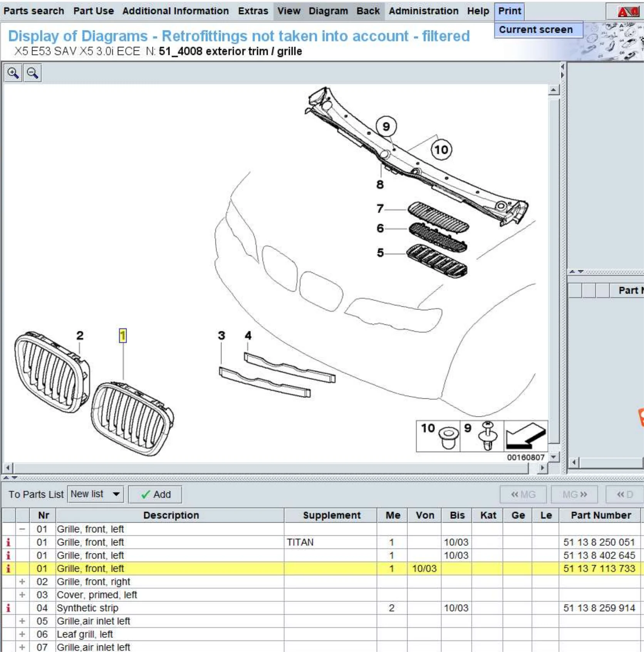The image size is (644, 652).
Task: Open the New list dropdown
Action: click(96, 494)
